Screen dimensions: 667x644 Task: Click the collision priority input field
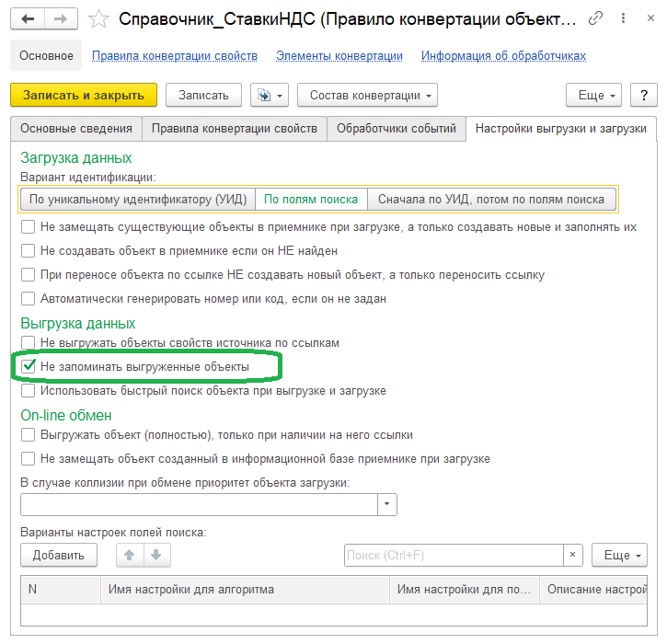tap(199, 504)
